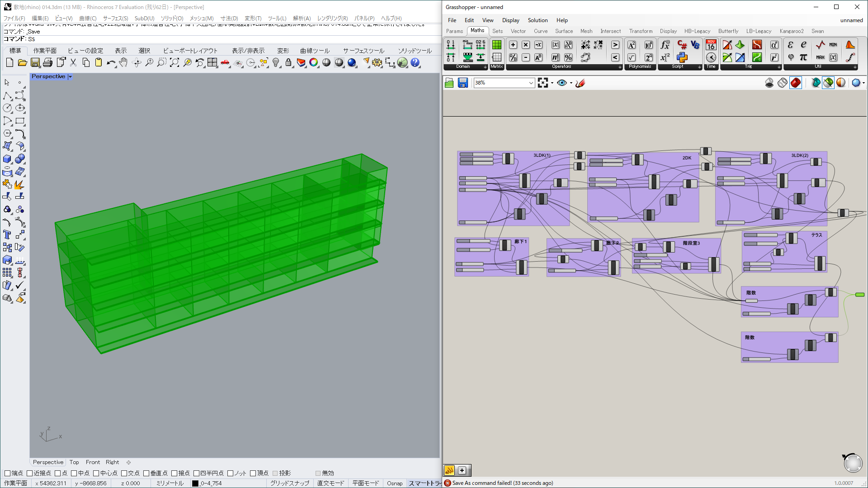Switch to the Curve component tab
Screen dimensions: 868x488
pos(540,31)
